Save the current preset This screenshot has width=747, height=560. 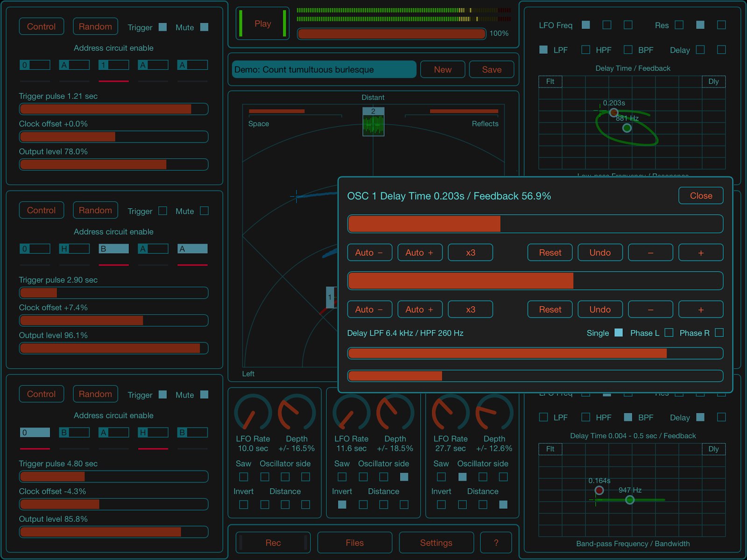point(492,70)
